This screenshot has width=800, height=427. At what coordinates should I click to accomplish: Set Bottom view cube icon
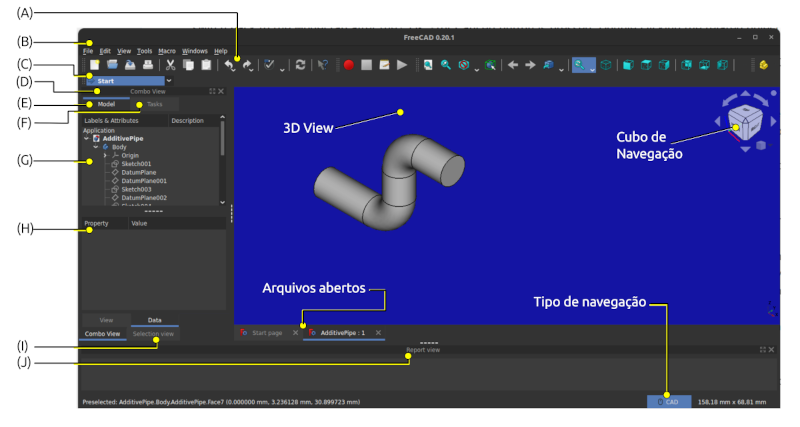pyautogui.click(x=705, y=65)
